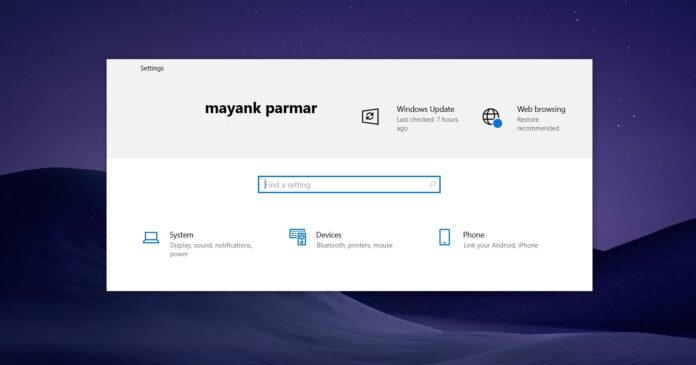This screenshot has height=365, width=696.
Task: Click the Settings window title
Action: coord(152,68)
